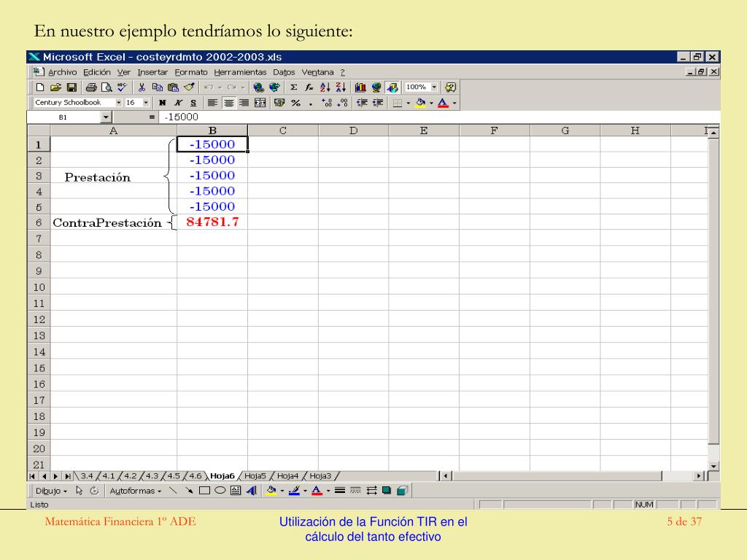Toggle Underline formatting (S)
This screenshot has height=560, width=747.
click(193, 102)
